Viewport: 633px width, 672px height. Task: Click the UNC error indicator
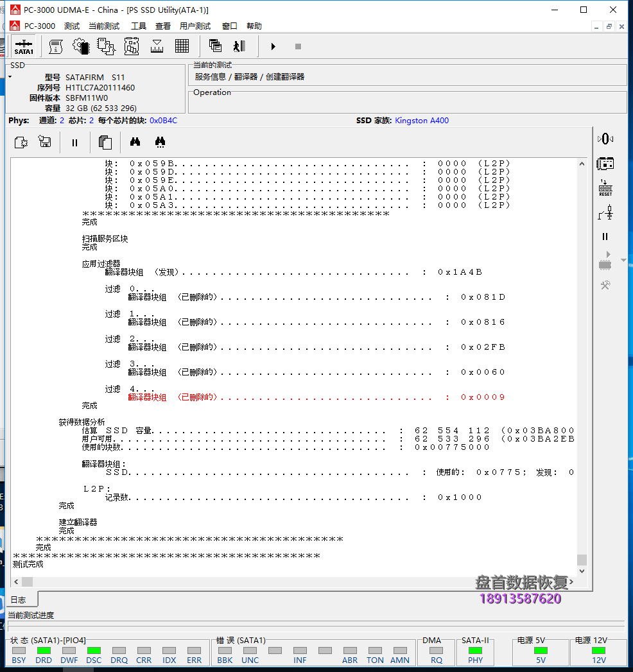250,651
